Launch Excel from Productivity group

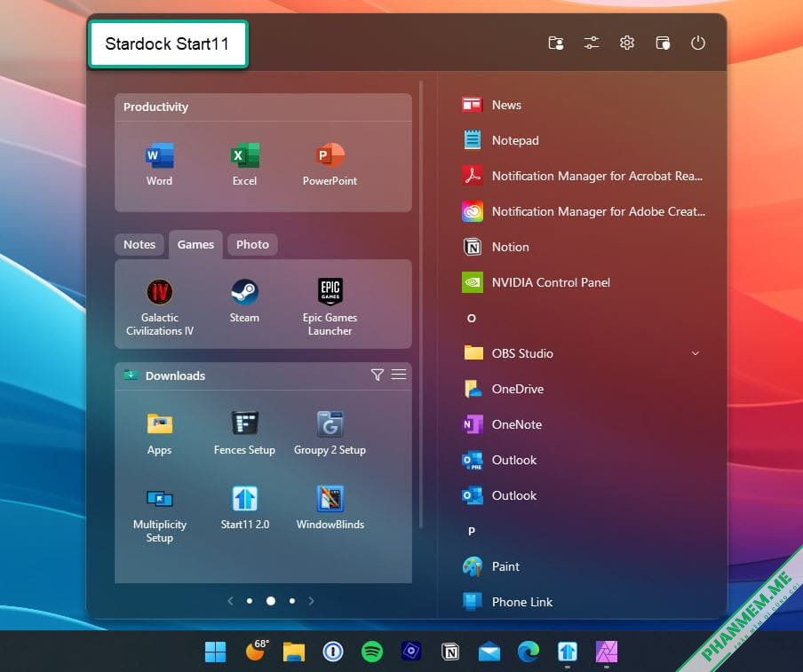pos(245,164)
